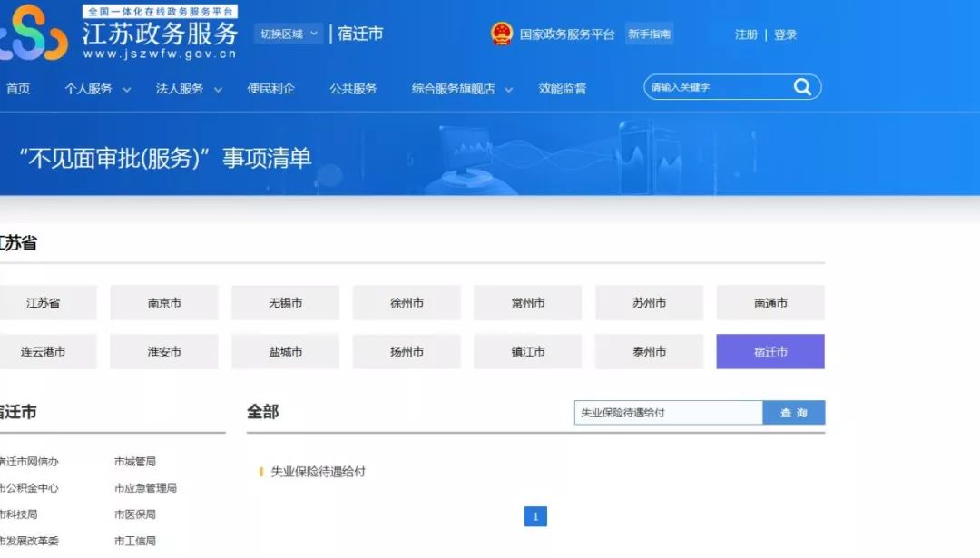Select the 市工信局 department
This screenshot has width=980, height=558.
[x=135, y=541]
